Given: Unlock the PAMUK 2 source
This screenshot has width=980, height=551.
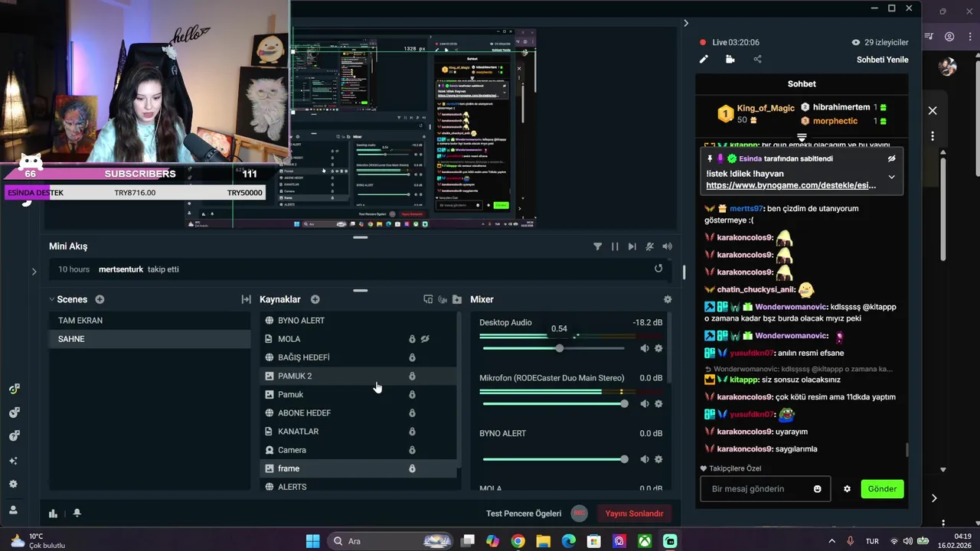Looking at the screenshot, I should point(412,376).
